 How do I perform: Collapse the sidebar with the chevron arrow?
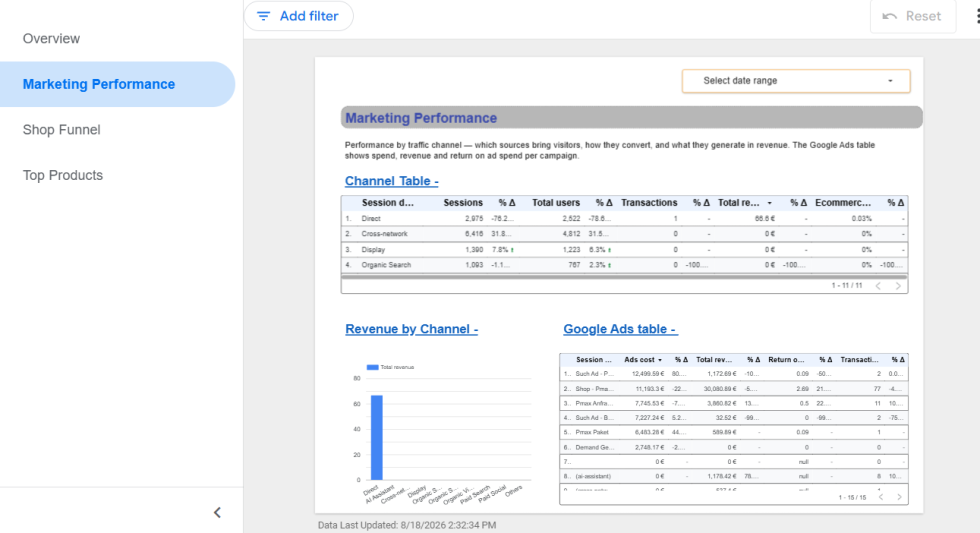(217, 512)
